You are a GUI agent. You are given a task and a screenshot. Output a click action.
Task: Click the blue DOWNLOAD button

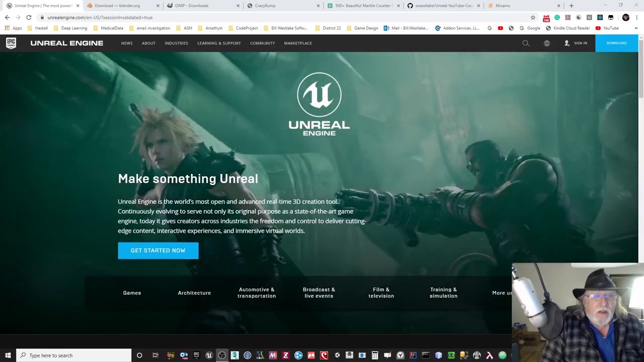[616, 43]
